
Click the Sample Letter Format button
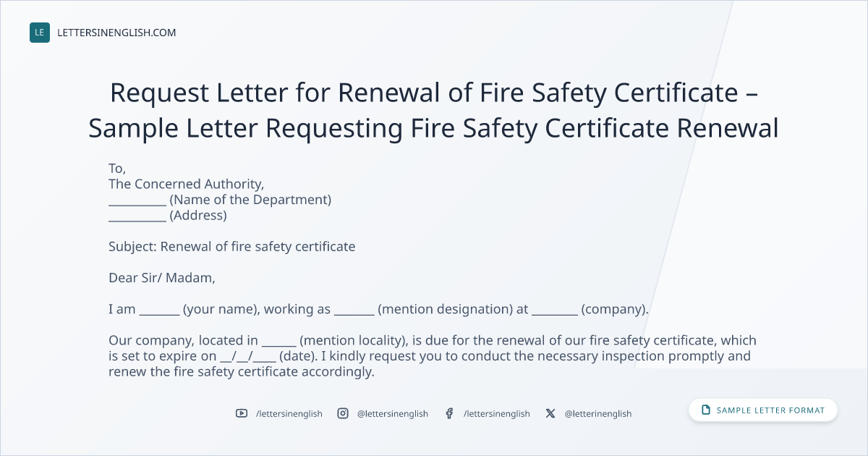click(763, 410)
